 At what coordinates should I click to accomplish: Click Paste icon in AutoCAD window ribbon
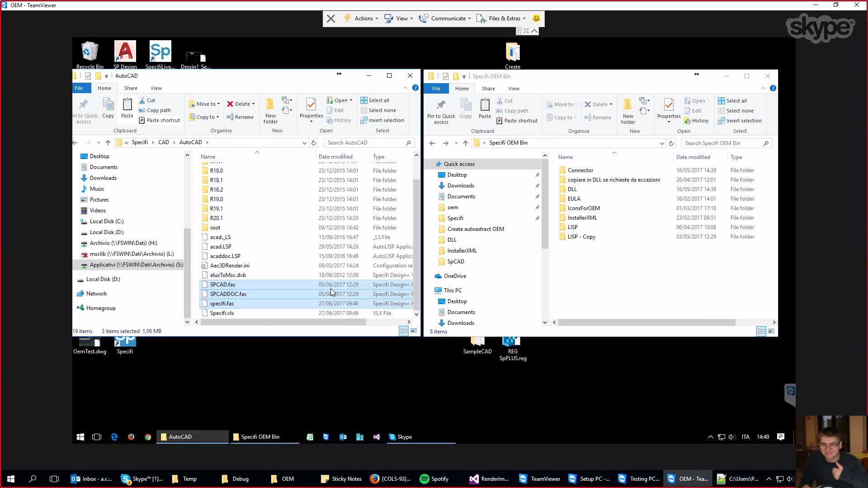coord(127,108)
